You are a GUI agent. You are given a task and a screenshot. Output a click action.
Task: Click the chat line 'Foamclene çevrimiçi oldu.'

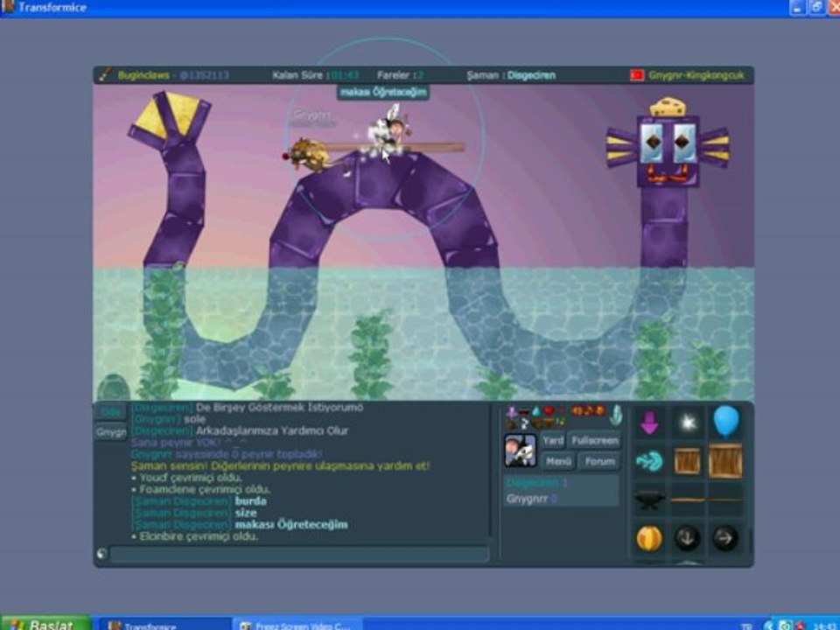click(x=200, y=489)
